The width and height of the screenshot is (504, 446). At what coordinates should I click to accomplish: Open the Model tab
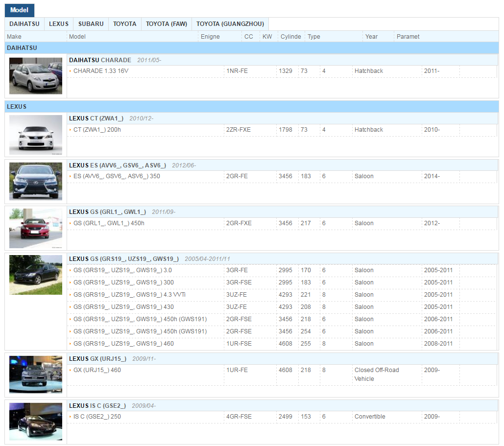point(19,10)
